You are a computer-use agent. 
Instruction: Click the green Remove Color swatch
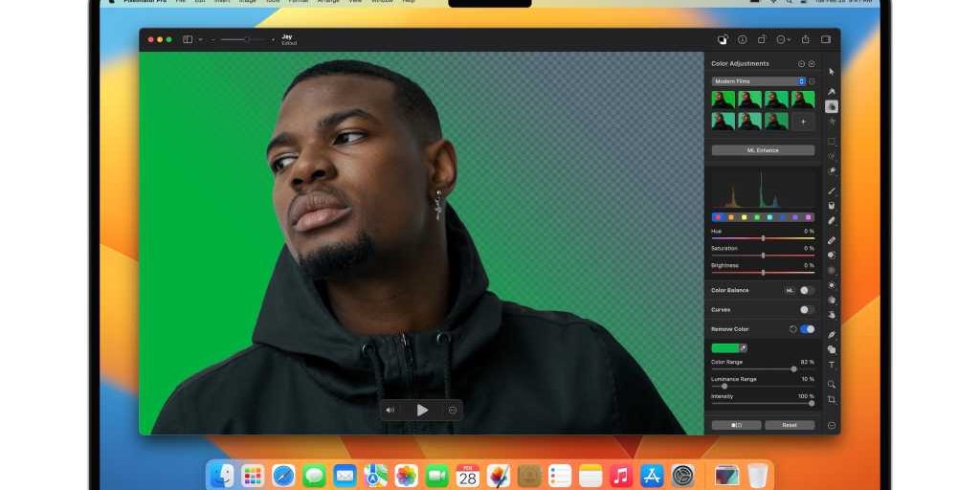(x=724, y=348)
